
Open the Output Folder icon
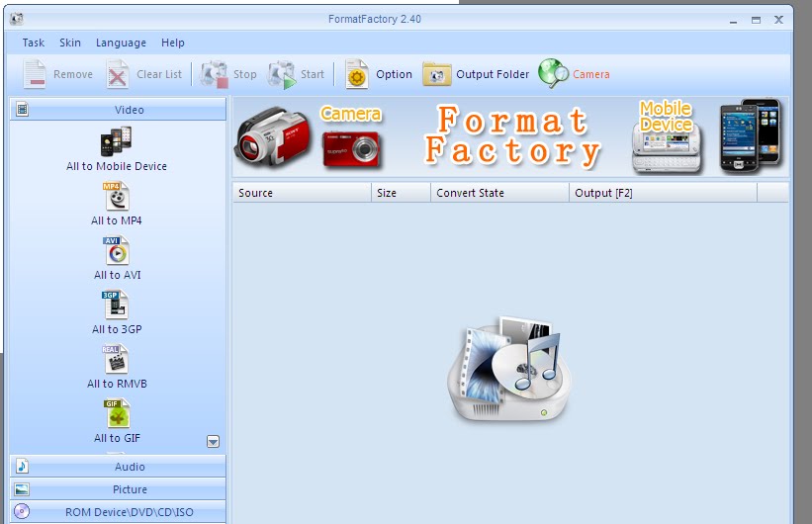point(436,74)
